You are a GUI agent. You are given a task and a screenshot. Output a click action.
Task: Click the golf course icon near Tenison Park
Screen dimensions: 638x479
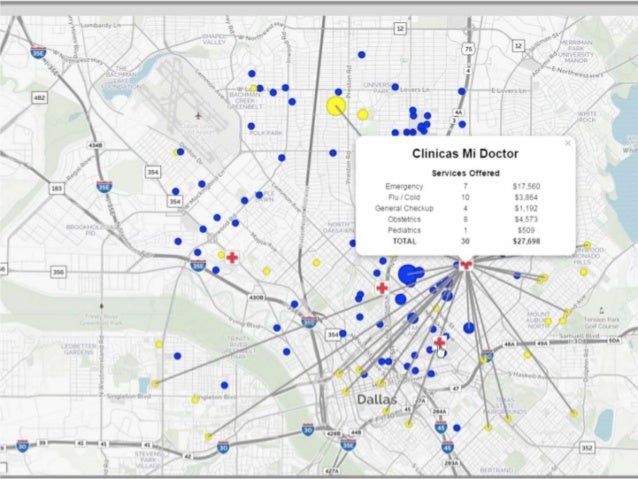click(x=601, y=310)
